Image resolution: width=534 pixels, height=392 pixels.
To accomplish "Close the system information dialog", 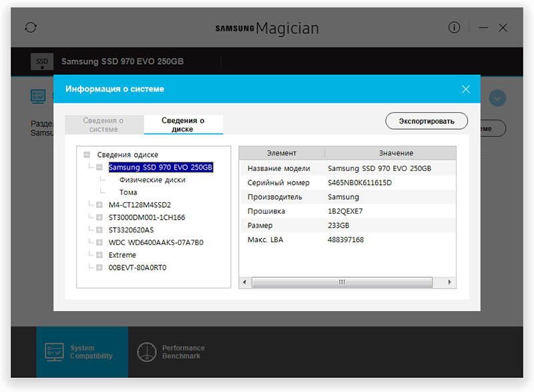I will (465, 89).
